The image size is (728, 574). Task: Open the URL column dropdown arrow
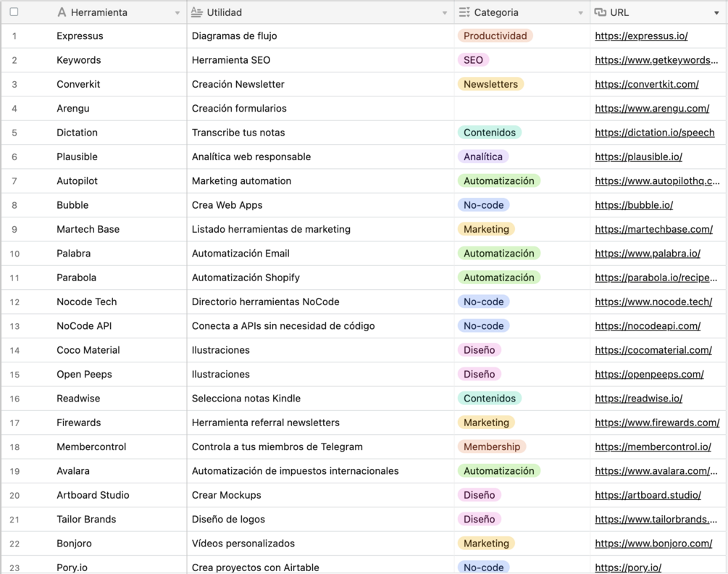coord(716,13)
